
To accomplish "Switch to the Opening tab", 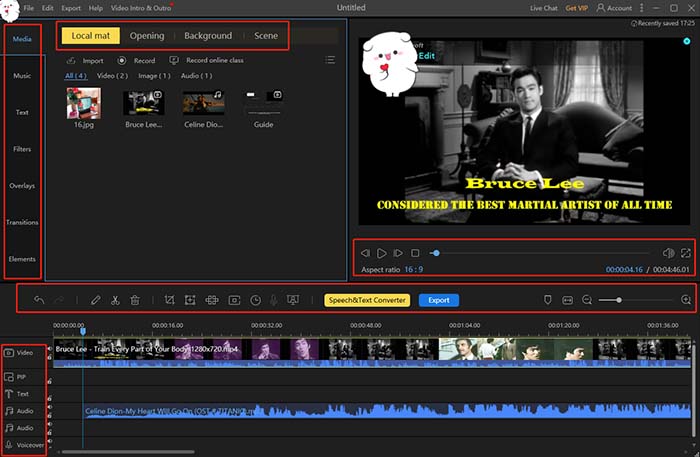I will click(x=147, y=36).
